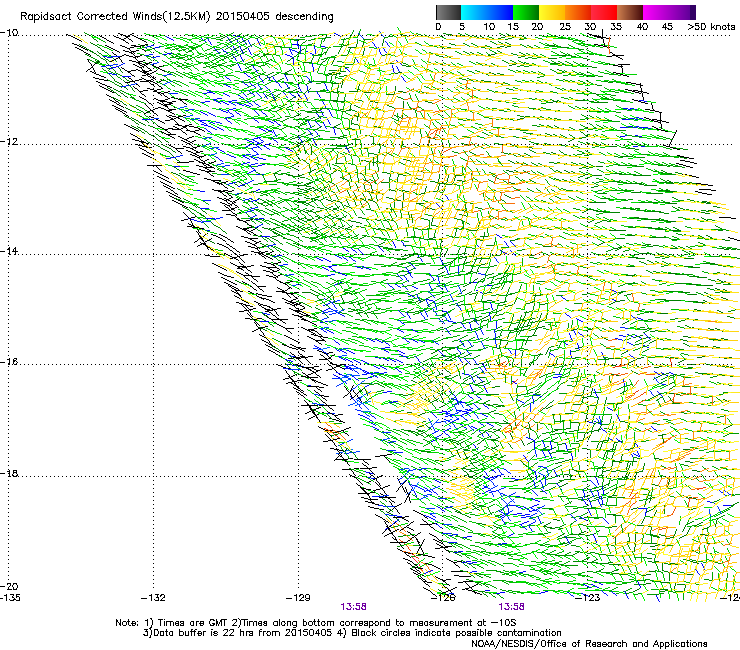The image size is (740, 650).
Task: Click the '-20' latitude axis label
Action: (9, 586)
